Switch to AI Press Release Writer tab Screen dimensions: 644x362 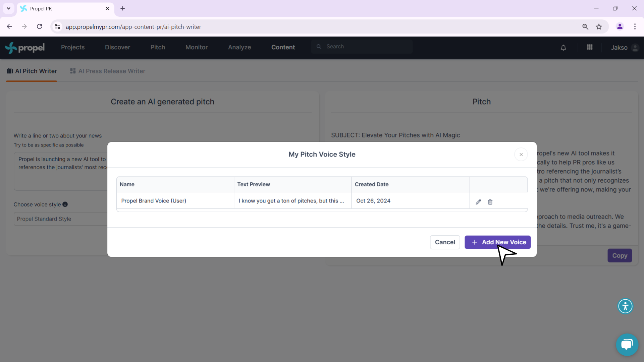click(x=107, y=71)
